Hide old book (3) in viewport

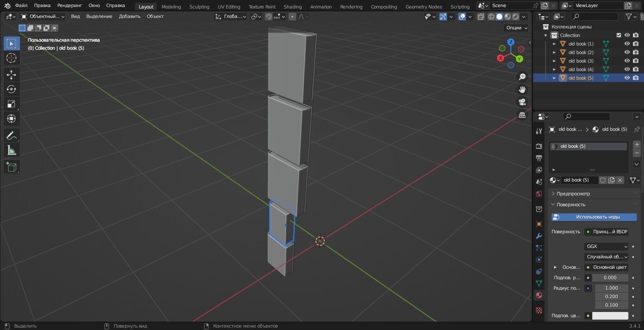tap(627, 61)
